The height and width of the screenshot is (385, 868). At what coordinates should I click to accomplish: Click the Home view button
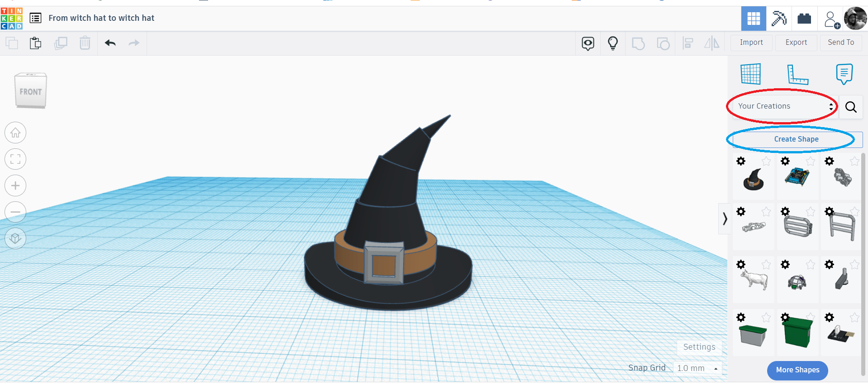tap(15, 133)
